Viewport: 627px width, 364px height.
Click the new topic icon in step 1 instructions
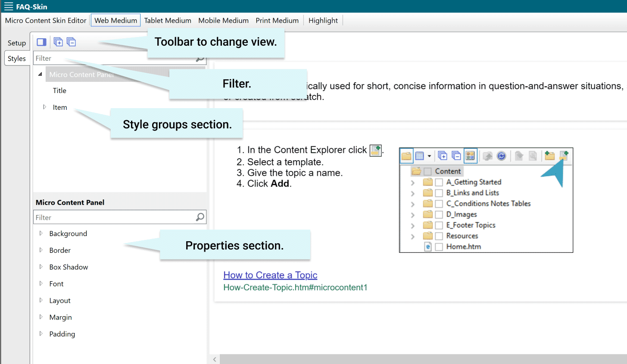tap(375, 150)
